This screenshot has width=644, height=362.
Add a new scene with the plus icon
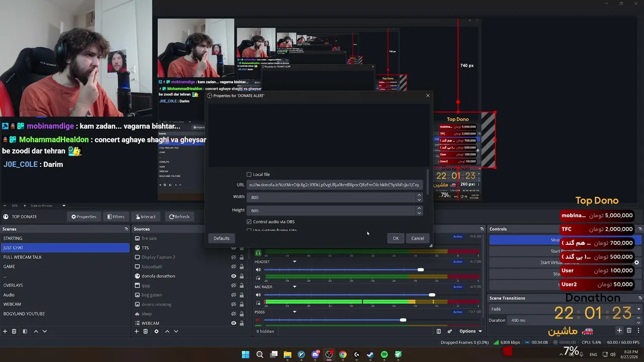5,331
